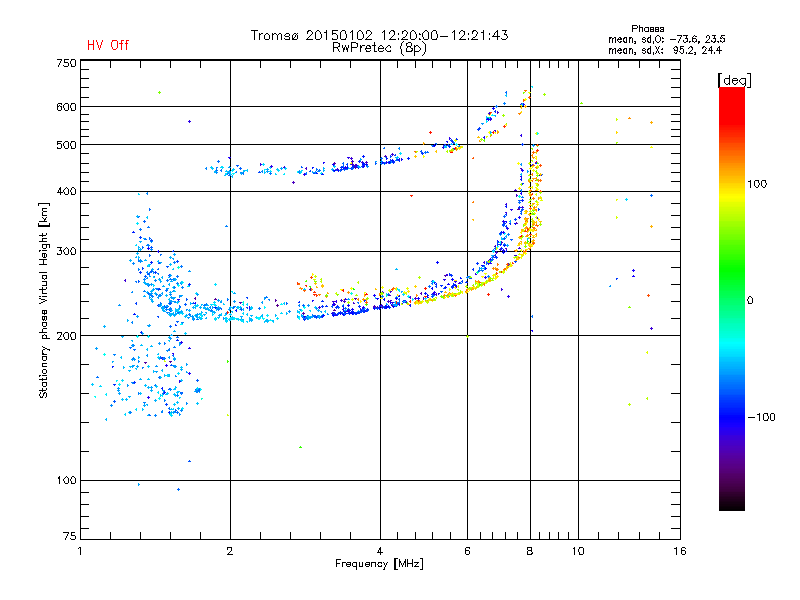800x600 pixels.
Task: Select the "mean, sd,X: 95.2, 24.4" statistics line
Action: point(665,50)
